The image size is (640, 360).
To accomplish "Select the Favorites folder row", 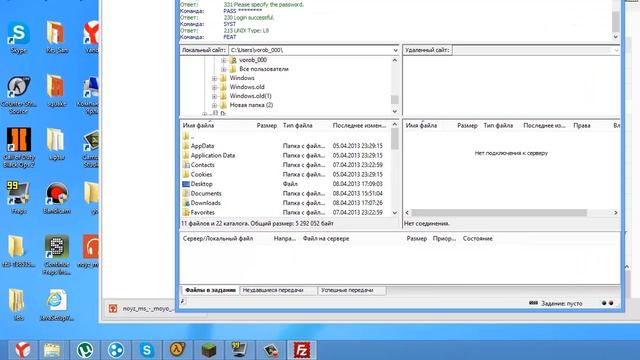I will click(x=285, y=212).
